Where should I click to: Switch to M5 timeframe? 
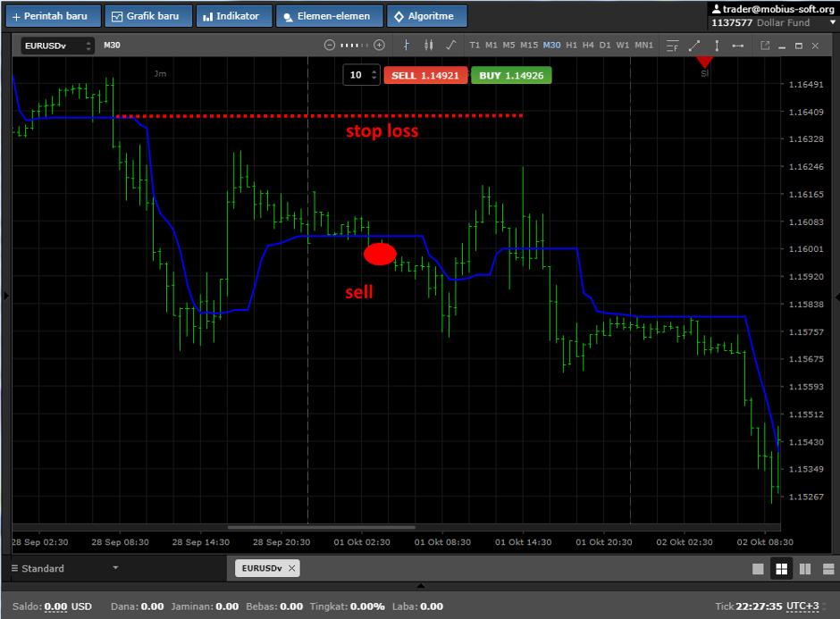(509, 46)
